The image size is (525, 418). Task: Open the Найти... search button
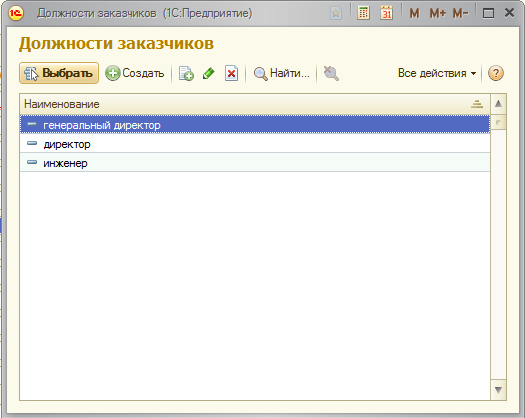281,73
